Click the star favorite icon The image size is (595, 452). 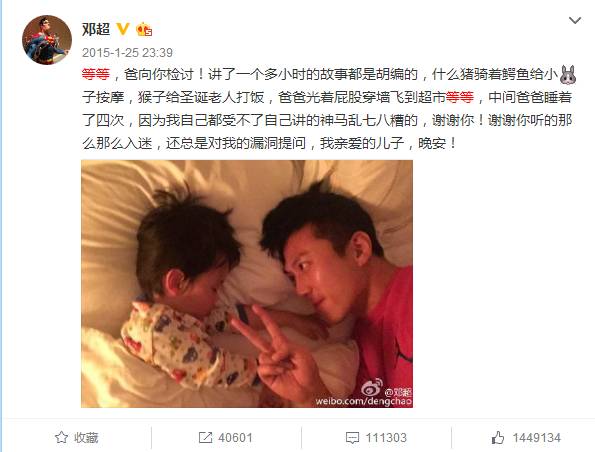(61, 438)
